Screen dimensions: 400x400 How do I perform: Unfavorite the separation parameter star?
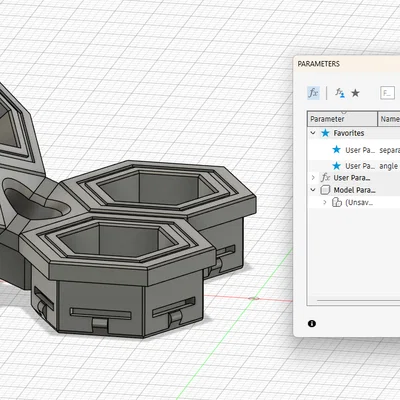tap(337, 150)
